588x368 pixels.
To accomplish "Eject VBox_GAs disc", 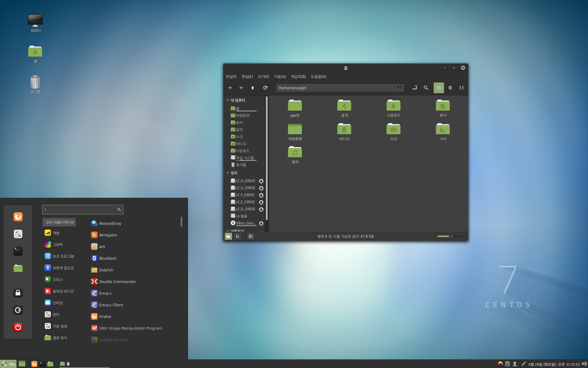I will point(261,223).
